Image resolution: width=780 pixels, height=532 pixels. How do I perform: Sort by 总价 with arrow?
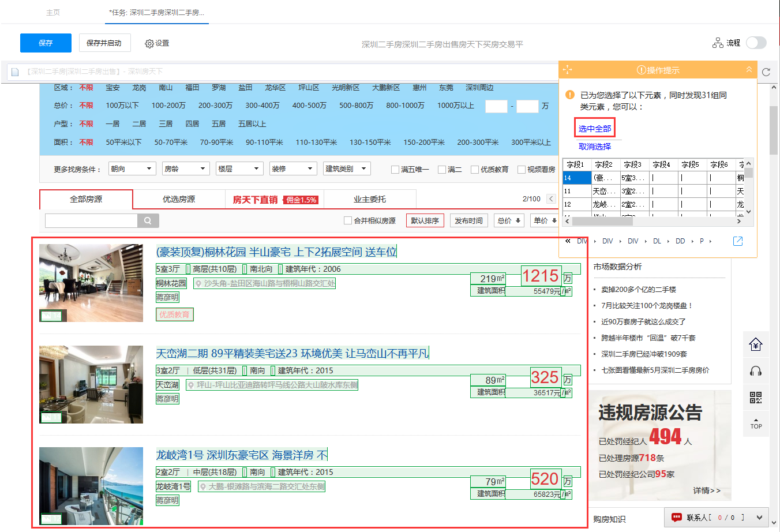click(508, 220)
